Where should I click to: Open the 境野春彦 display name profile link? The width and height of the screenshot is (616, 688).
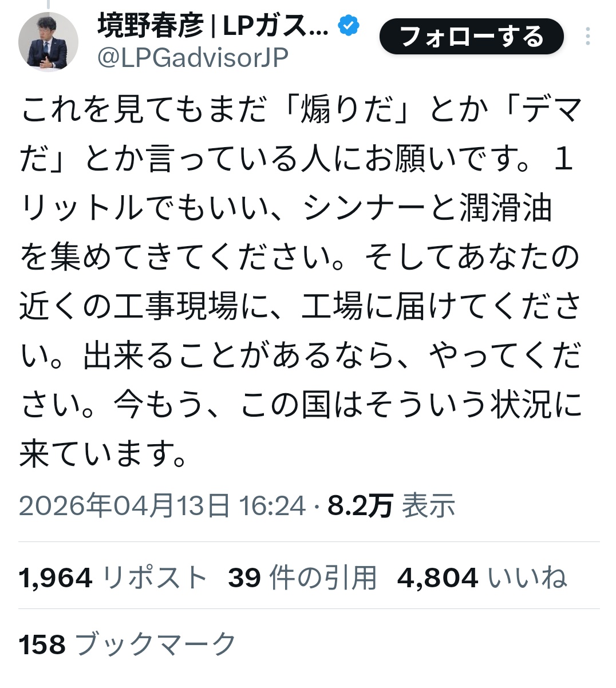[213, 26]
